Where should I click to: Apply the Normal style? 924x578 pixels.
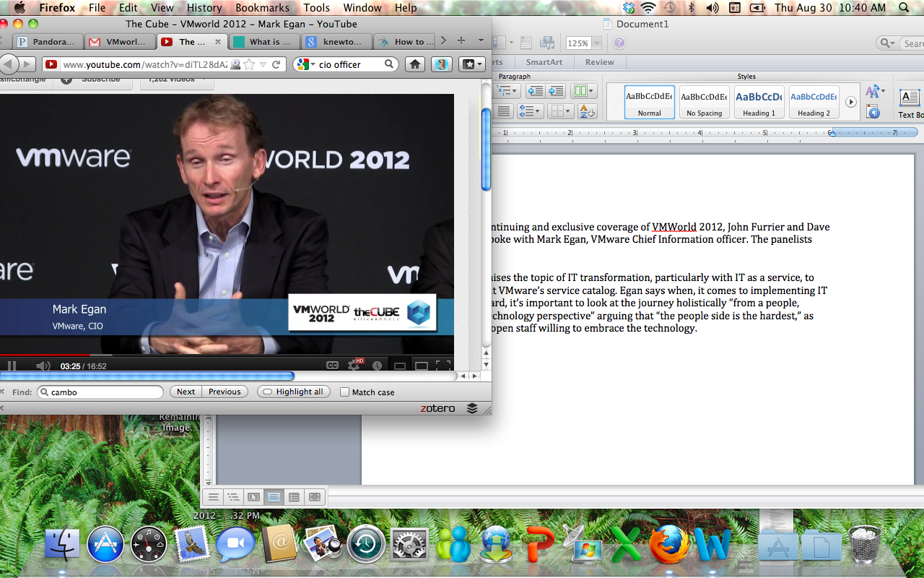[649, 102]
